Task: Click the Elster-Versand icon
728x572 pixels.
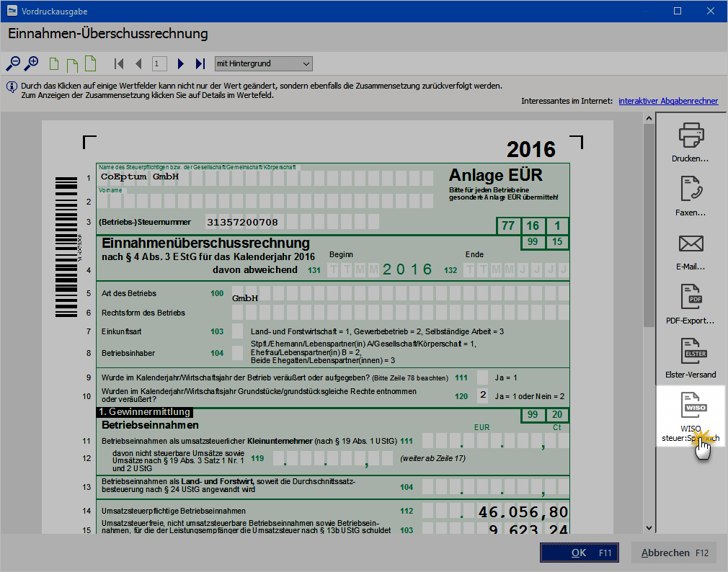Action: [x=693, y=351]
